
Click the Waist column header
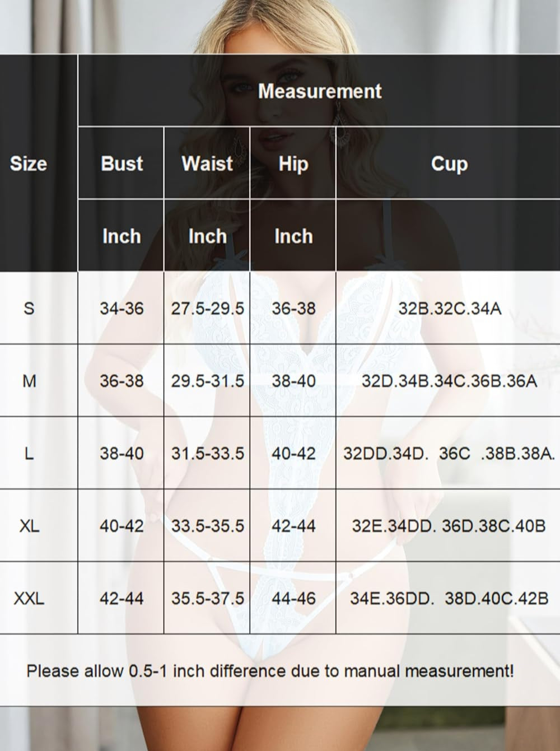(x=207, y=164)
